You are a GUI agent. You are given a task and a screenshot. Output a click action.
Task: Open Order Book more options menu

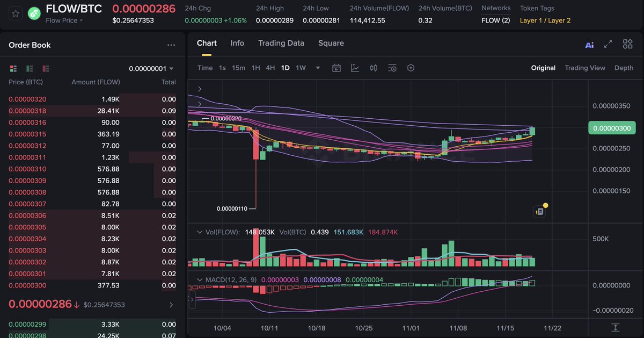click(171, 46)
